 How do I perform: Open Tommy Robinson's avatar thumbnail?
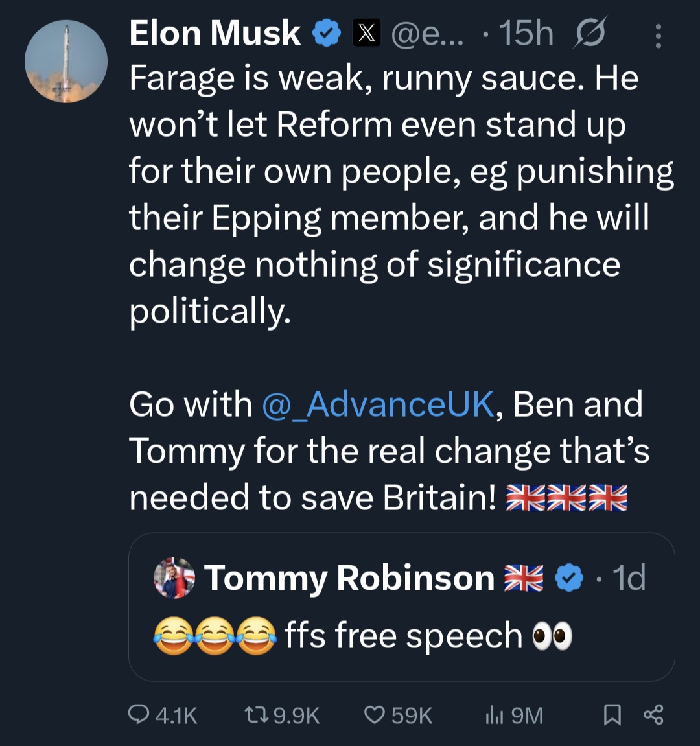pyautogui.click(x=174, y=577)
